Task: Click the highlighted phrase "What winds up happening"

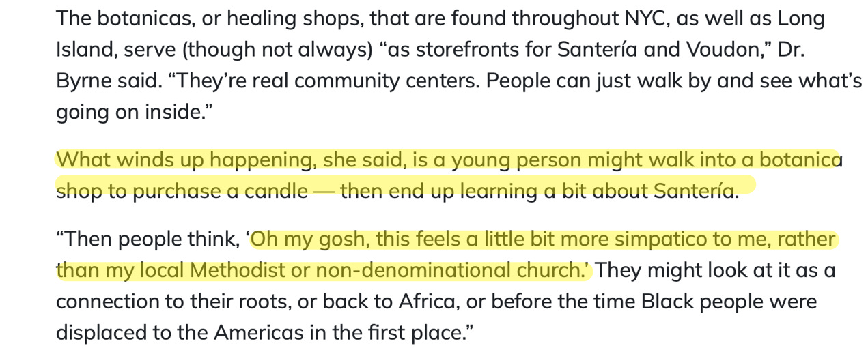Action: (184, 160)
